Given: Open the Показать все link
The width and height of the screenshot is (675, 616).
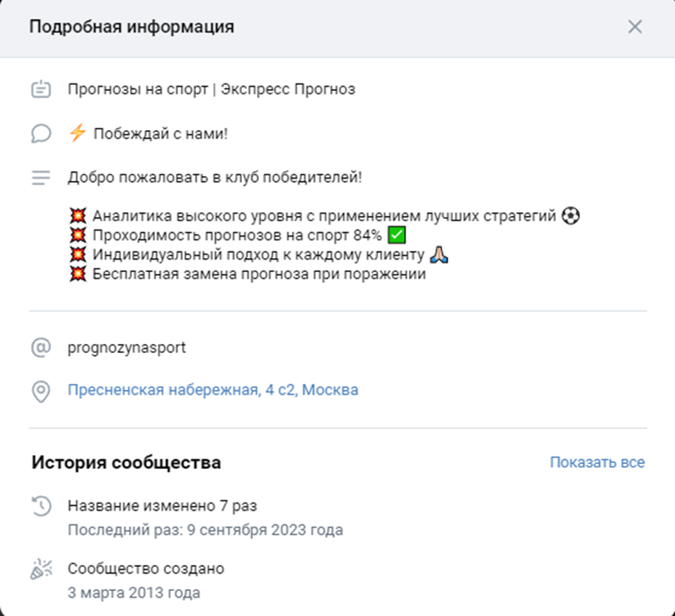Looking at the screenshot, I should 597,462.
